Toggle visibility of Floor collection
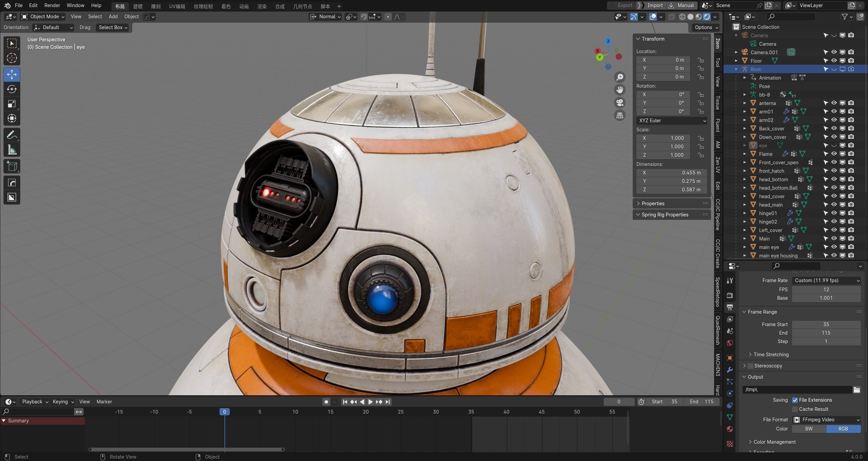Image resolution: width=868 pixels, height=461 pixels. (834, 61)
